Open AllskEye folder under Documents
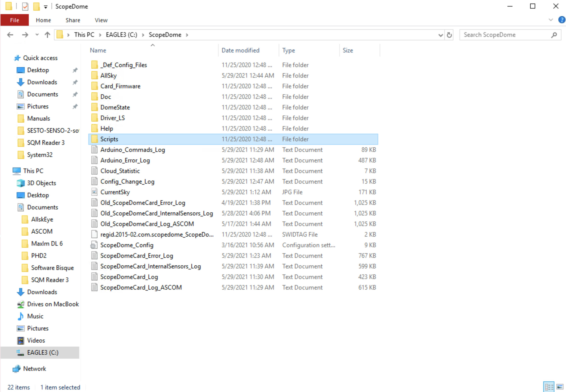This screenshot has width=566, height=392. pos(42,219)
